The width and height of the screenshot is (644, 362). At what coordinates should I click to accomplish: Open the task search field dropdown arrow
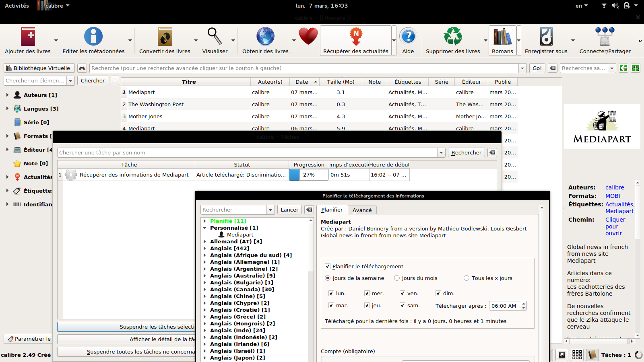click(441, 153)
